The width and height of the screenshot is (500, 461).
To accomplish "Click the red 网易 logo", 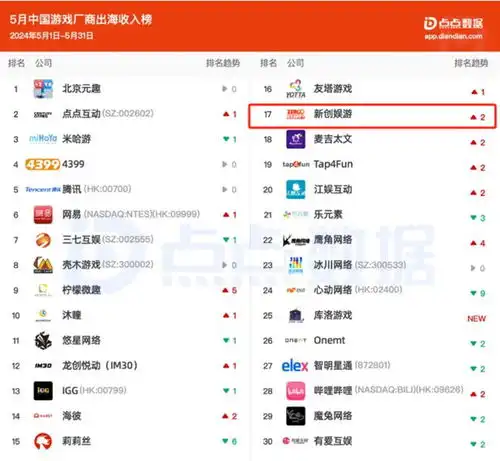I will pyautogui.click(x=43, y=214).
